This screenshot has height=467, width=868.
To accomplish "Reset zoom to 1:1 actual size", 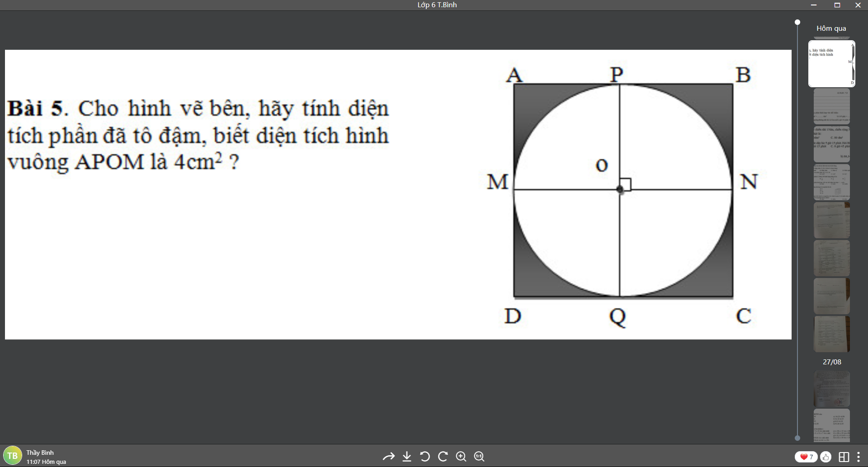I will click(x=479, y=457).
